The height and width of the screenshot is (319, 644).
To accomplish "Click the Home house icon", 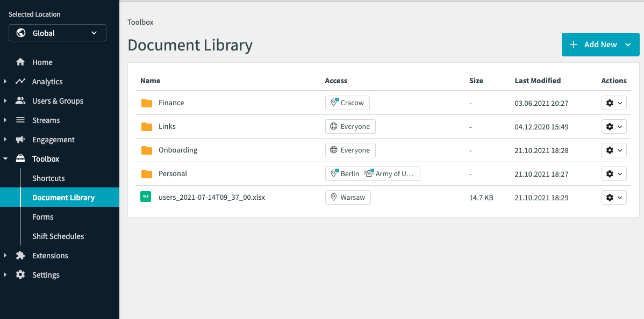I will pyautogui.click(x=20, y=62).
